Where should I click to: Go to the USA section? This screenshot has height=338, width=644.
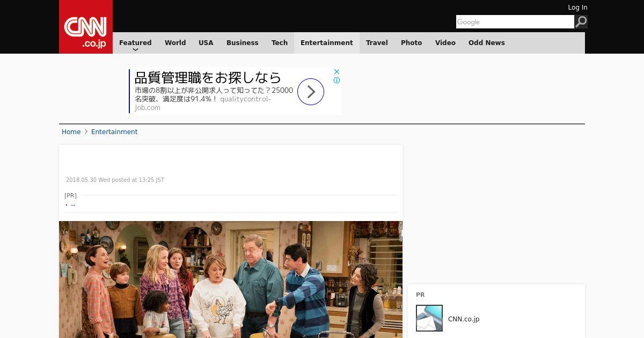pyautogui.click(x=206, y=43)
